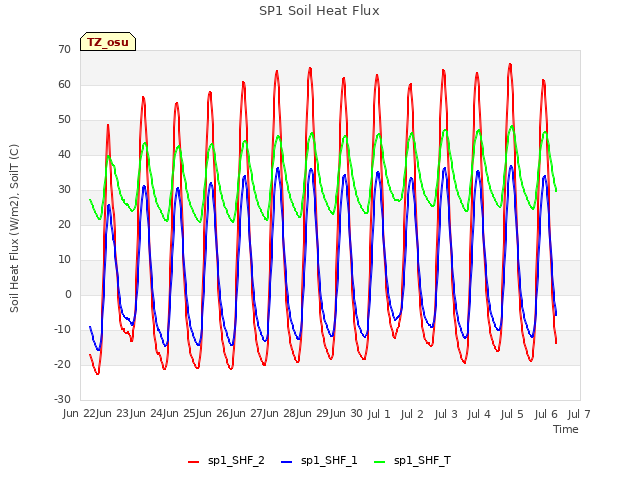Image resolution: width=640 pixels, height=480 pixels.
Task: Click the Jul 3 x-axis tick label
Action: [446, 414]
